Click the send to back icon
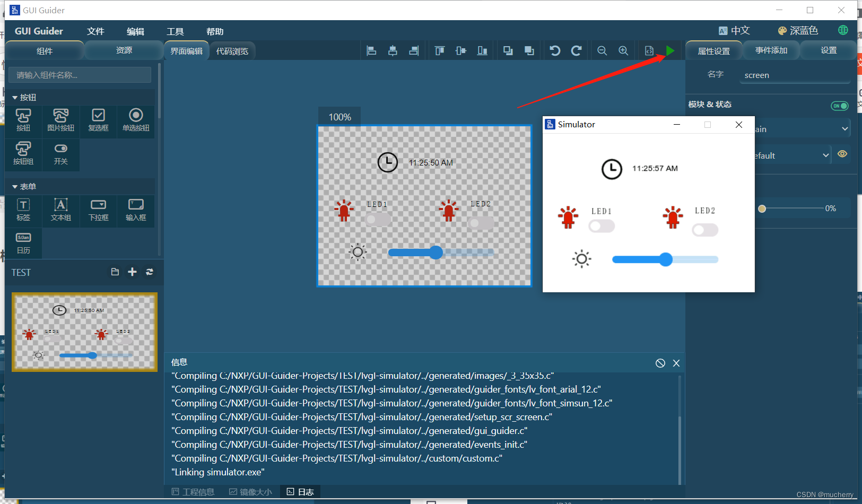862x504 pixels. pyautogui.click(x=508, y=51)
